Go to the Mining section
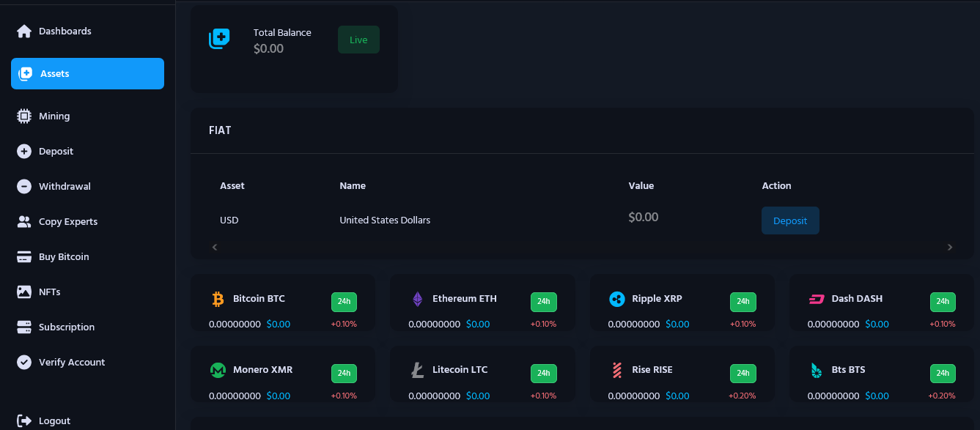Image resolution: width=980 pixels, height=430 pixels. click(54, 116)
